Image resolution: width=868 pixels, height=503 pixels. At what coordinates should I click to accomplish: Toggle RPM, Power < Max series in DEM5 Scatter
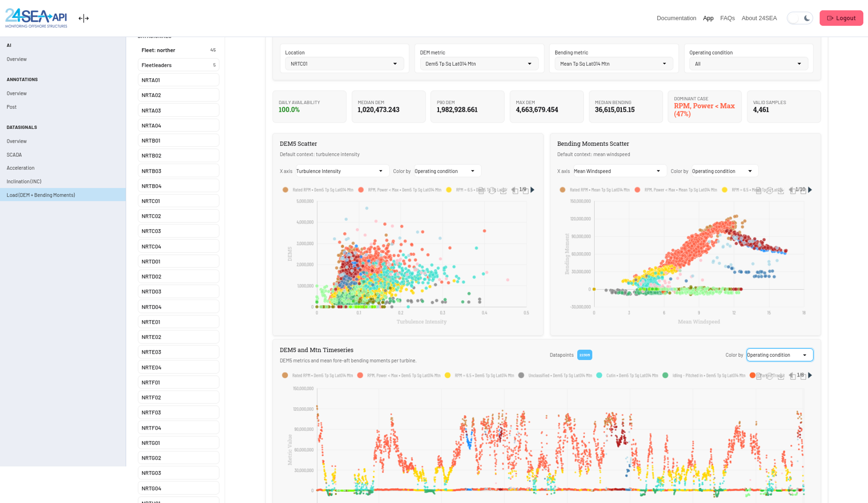pyautogui.click(x=400, y=190)
